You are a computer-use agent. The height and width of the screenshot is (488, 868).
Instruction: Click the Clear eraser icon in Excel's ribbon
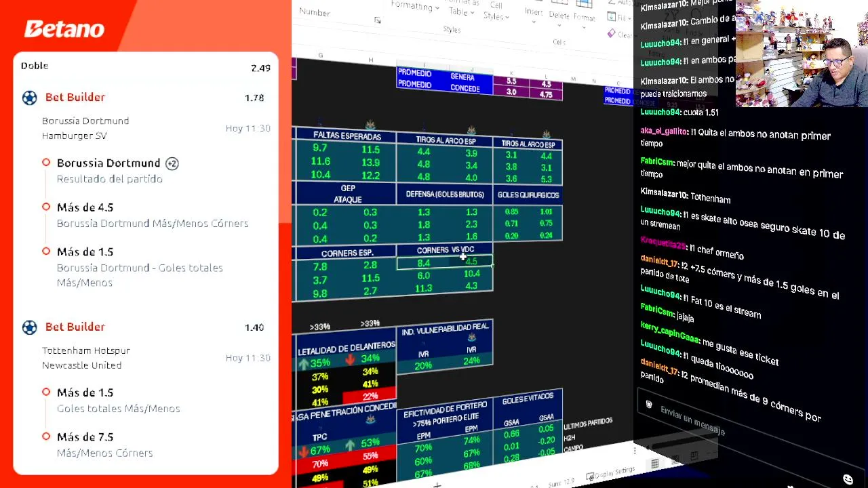612,33
